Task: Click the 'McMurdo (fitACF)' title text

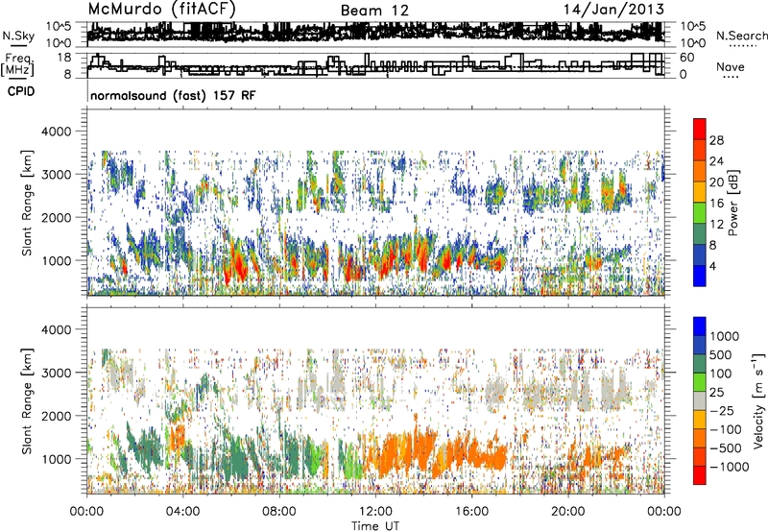Action: pos(161,10)
